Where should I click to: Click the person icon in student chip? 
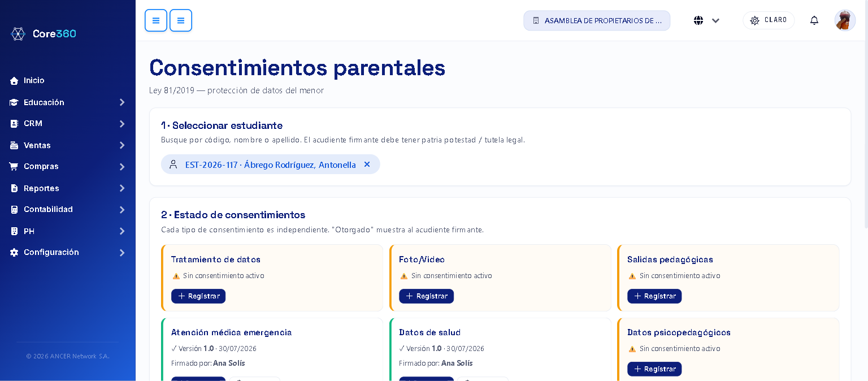point(173,164)
